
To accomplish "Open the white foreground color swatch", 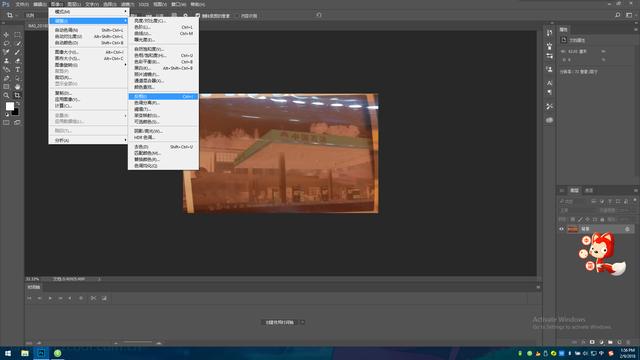I will 10,106.
